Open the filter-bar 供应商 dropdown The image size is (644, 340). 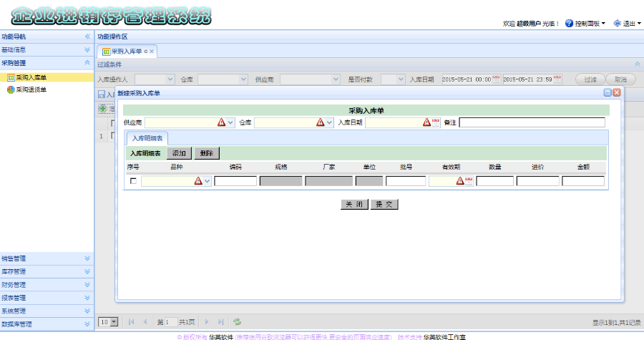point(336,79)
